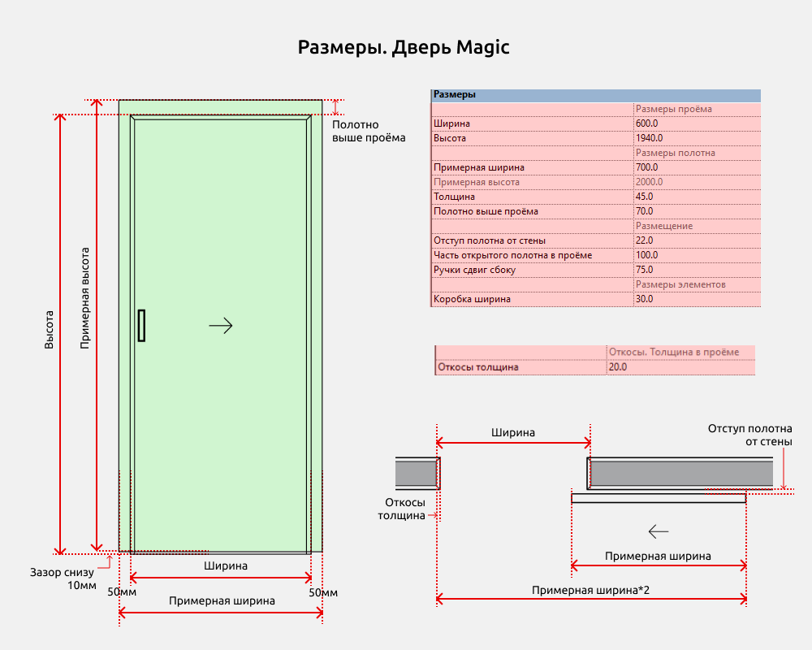Click the left-pointing arrow in the plan view
812x650 pixels.
(x=659, y=531)
